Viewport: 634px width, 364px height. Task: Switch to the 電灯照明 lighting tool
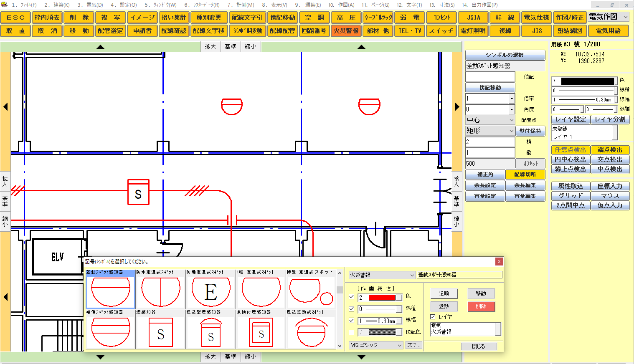pyautogui.click(x=473, y=30)
